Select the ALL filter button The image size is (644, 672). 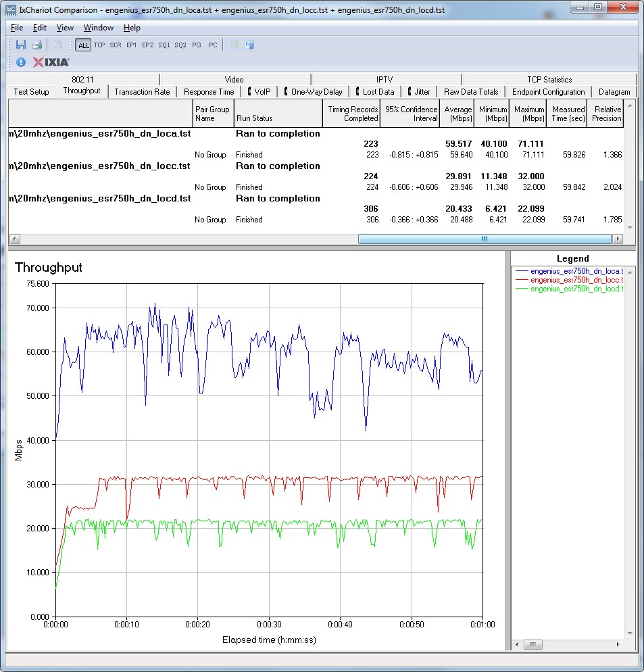84,45
